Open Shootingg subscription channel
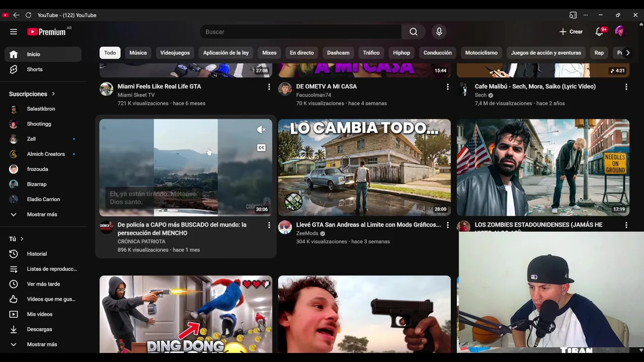The height and width of the screenshot is (362, 644). pyautogui.click(x=43, y=124)
